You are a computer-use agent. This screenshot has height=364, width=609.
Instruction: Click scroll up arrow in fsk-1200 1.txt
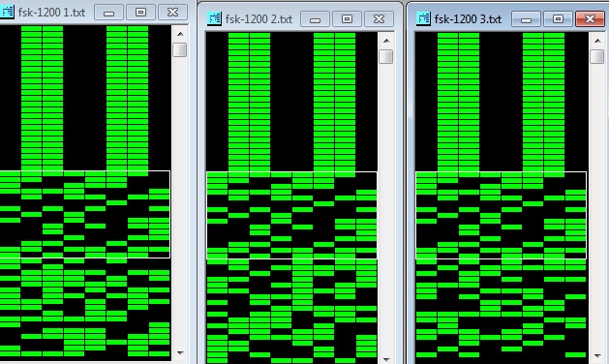tap(180, 34)
